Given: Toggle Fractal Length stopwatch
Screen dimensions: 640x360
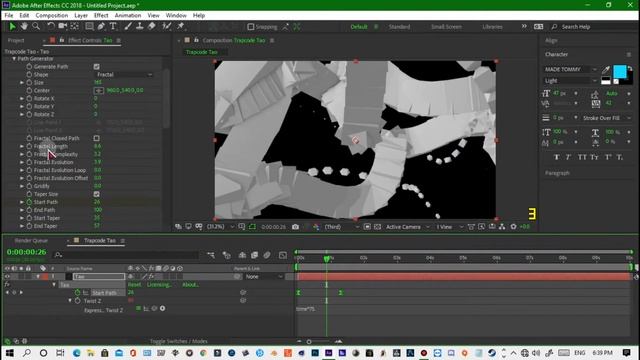Looking at the screenshot, I should click(29, 146).
